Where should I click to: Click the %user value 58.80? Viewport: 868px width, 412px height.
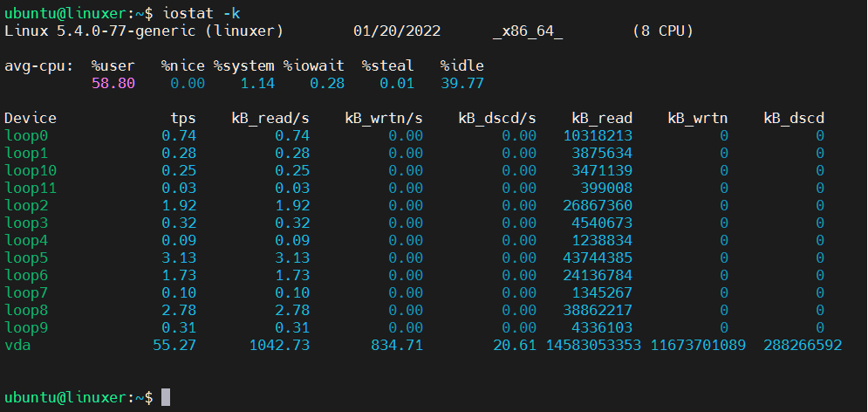coord(113,84)
